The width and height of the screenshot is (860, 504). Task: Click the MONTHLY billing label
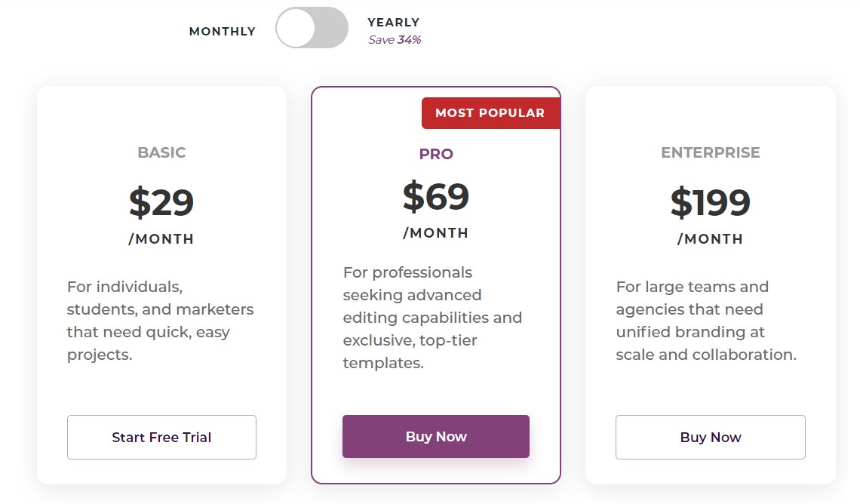[222, 32]
